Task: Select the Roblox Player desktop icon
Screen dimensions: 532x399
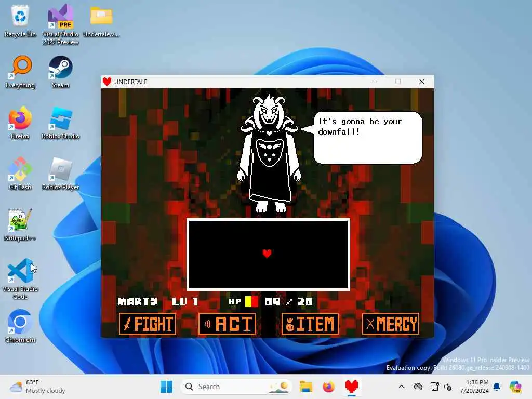Action: [x=60, y=174]
